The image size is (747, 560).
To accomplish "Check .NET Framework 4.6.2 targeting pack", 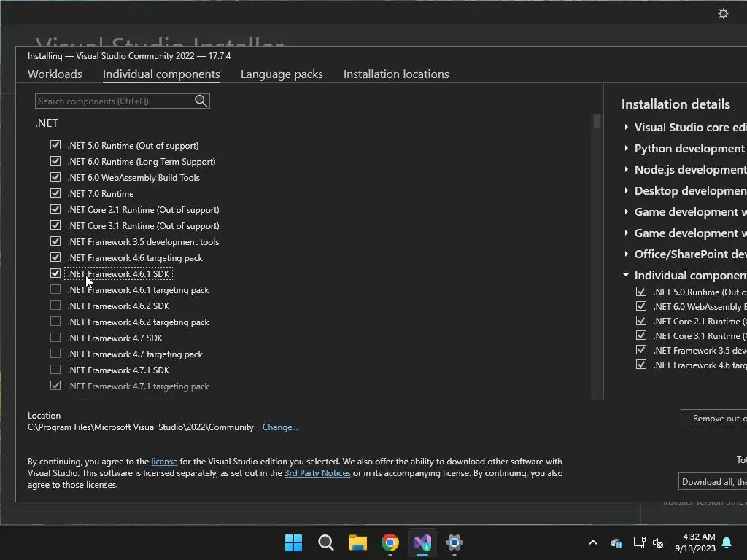I will pos(55,322).
